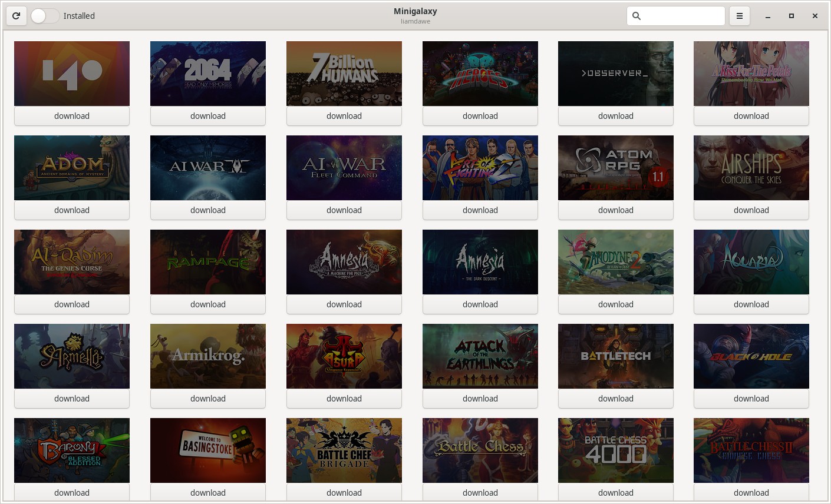
Task: Select the 7 Billion Humans thumbnail
Action: [x=344, y=74]
